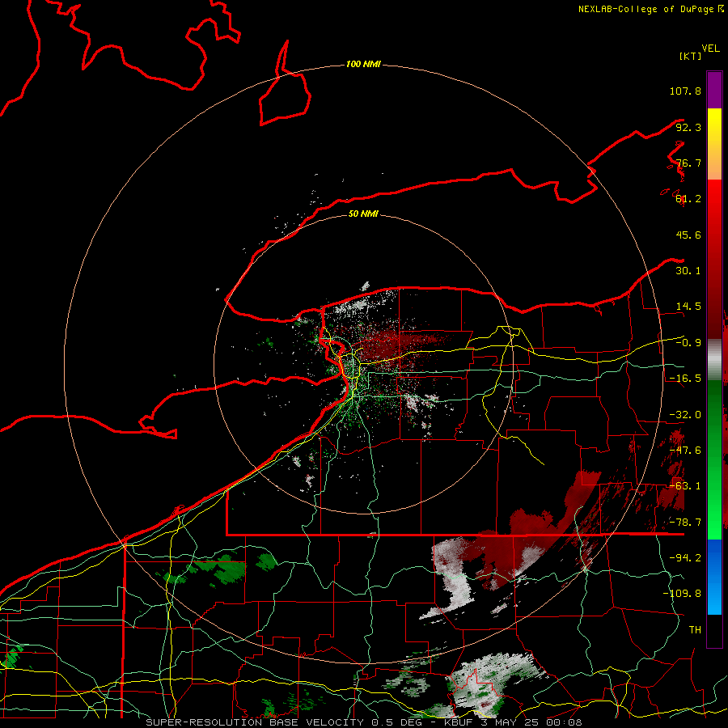Click the -109.8 legend value
The image size is (728, 728).
(x=682, y=594)
